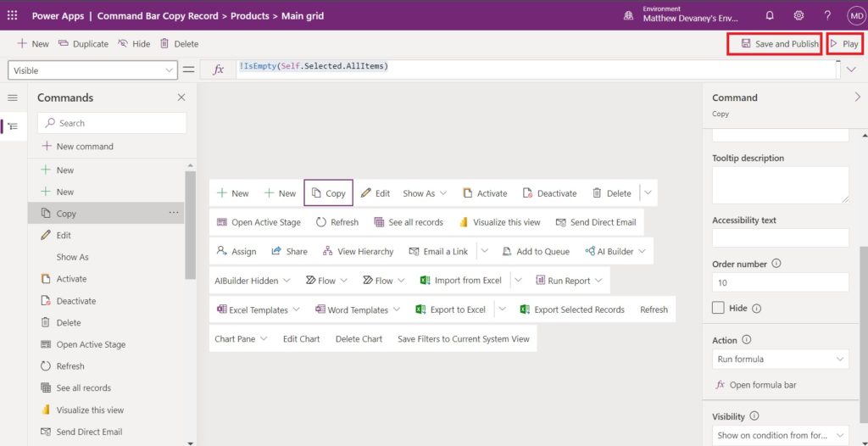Image resolution: width=868 pixels, height=446 pixels.
Task: Click Duplicate in the top toolbar
Action: click(x=83, y=44)
